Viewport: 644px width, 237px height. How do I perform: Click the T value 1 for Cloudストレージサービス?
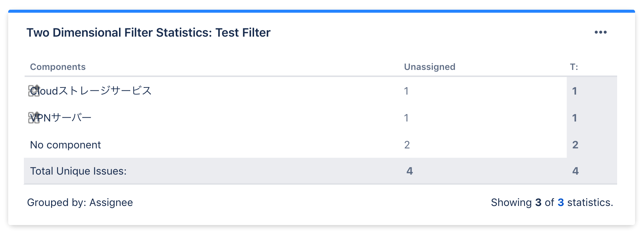point(575,90)
